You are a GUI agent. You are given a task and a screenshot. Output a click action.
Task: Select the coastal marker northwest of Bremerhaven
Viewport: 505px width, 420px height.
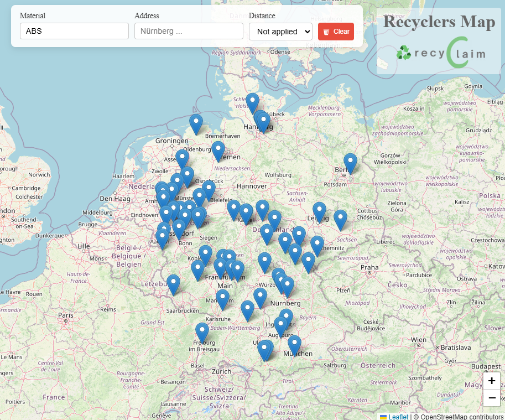click(196, 125)
